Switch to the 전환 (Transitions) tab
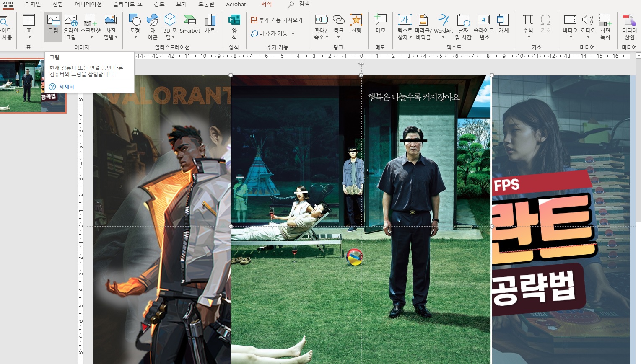 tap(57, 4)
